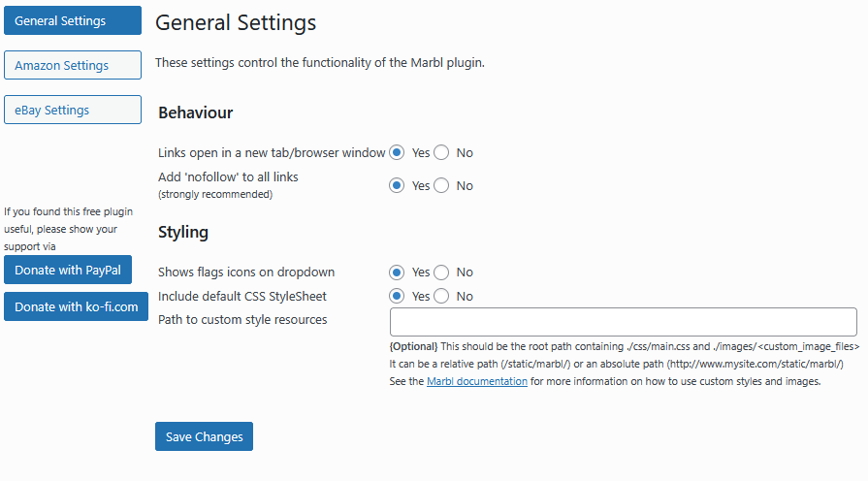Open the Marbl documentation link
Screen dimensions: 868x481
[x=477, y=382]
